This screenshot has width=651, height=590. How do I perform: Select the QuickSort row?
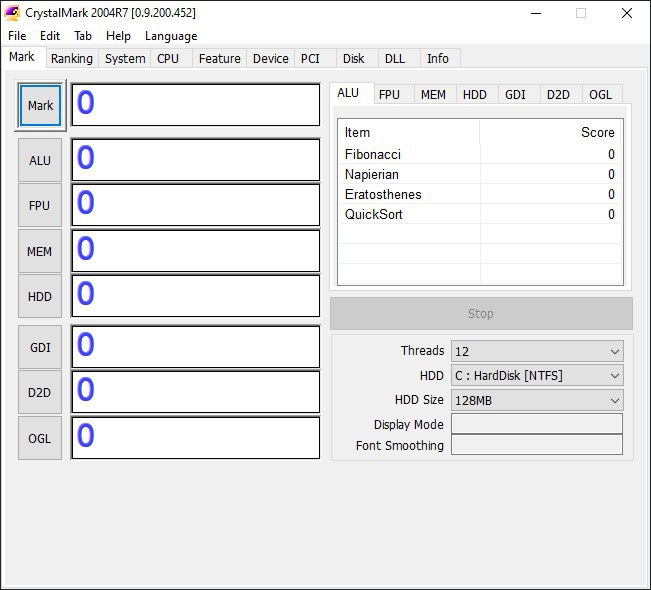coord(480,214)
